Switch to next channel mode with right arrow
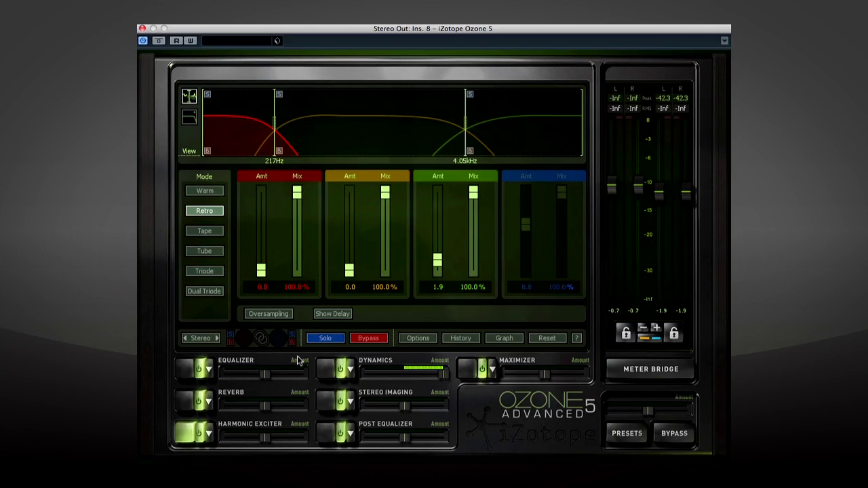This screenshot has height=488, width=868. (217, 338)
